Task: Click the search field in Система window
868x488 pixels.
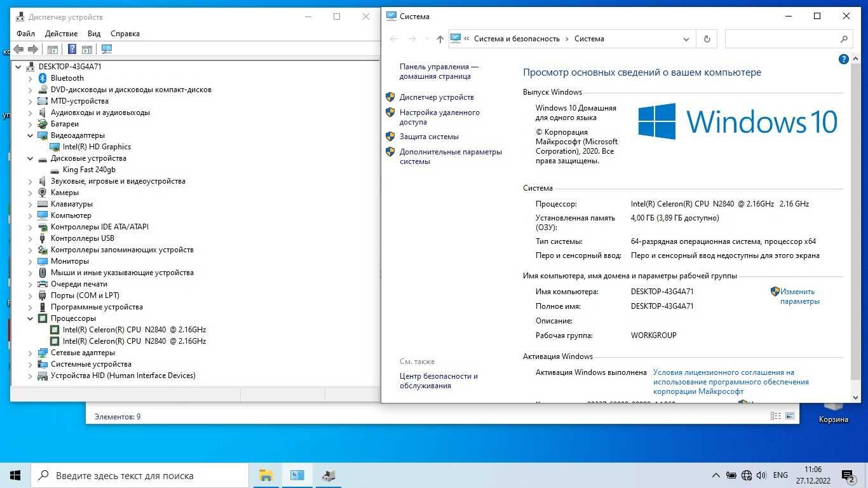Action: pyautogui.click(x=788, y=39)
